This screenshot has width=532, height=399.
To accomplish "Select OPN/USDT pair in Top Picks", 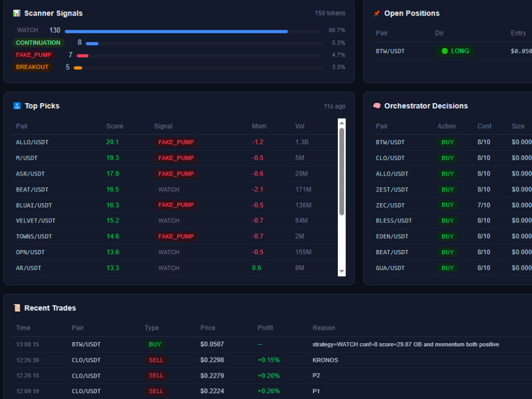I will [30, 252].
